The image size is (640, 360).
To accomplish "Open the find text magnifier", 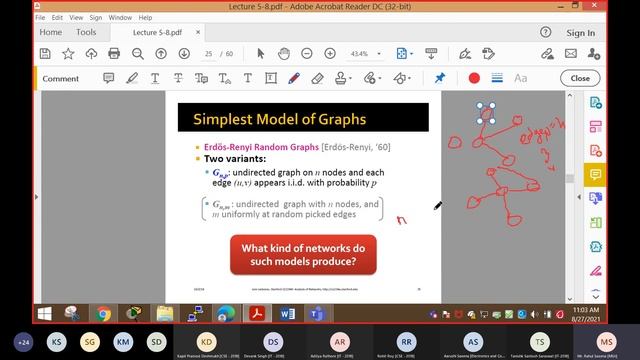I will click(x=138, y=53).
